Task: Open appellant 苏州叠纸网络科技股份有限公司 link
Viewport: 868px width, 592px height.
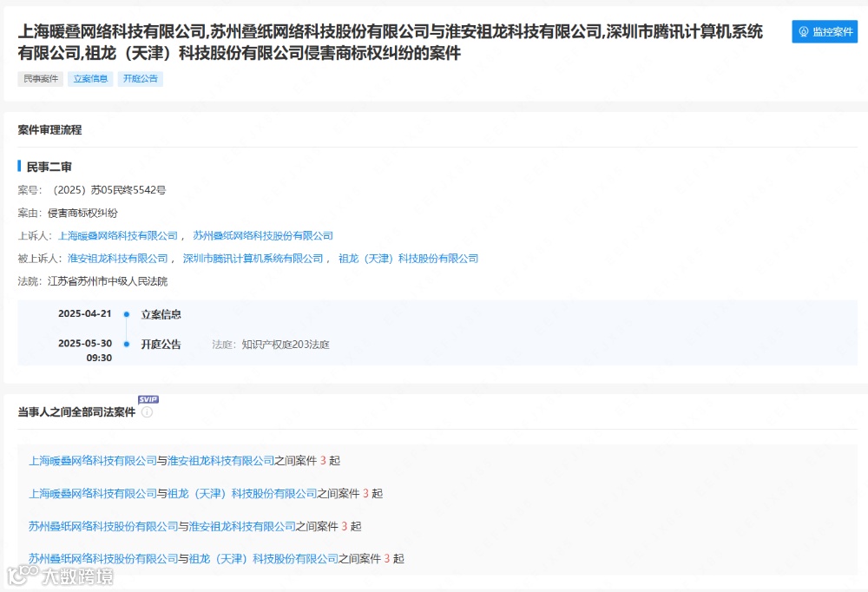Action: (263, 236)
